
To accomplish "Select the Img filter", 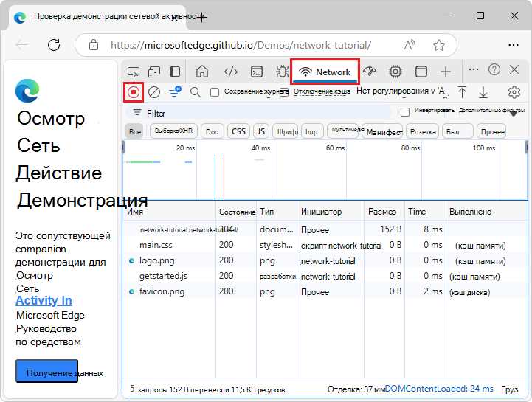I will 312,131.
